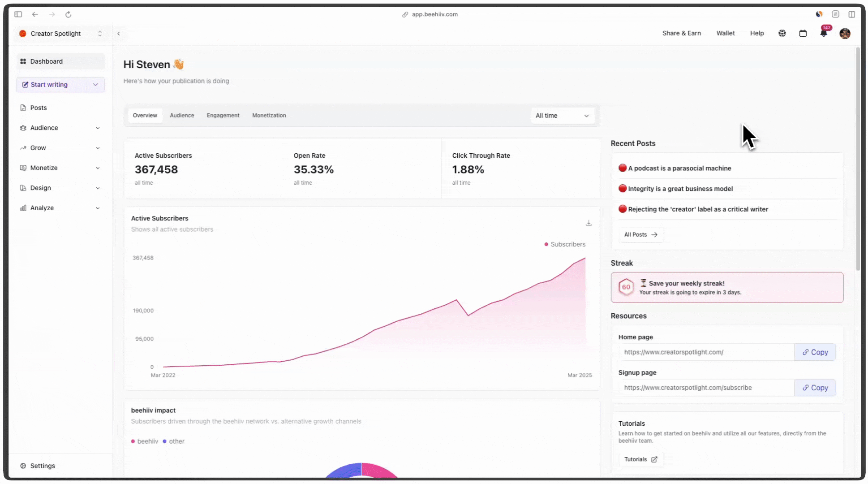Toggle browser sidebar panel icon
The height and width of the screenshot is (484, 868).
tap(18, 14)
